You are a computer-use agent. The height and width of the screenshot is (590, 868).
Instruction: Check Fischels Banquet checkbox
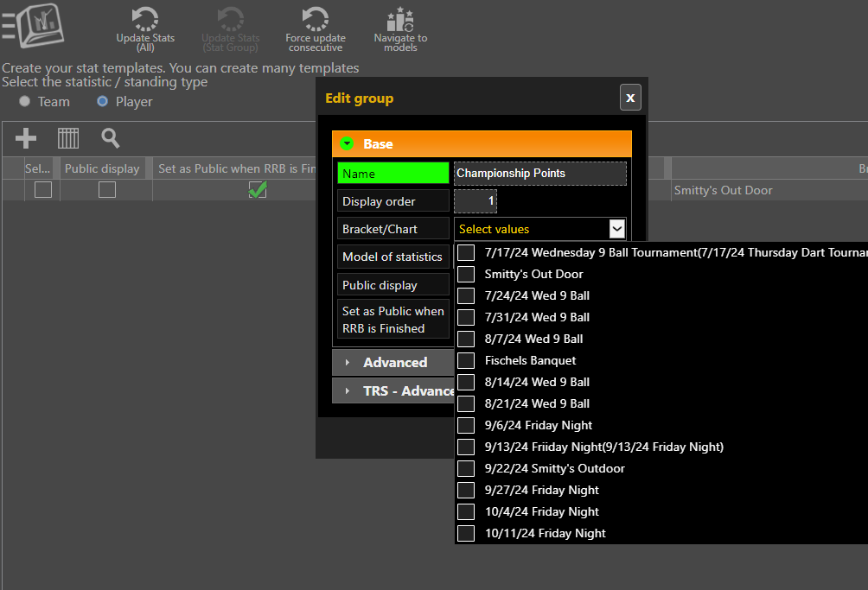coord(466,360)
